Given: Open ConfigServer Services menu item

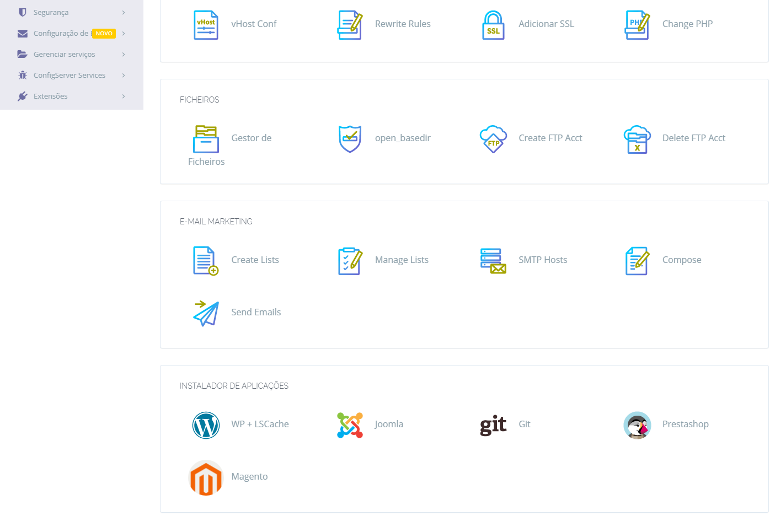Looking at the screenshot, I should (x=69, y=75).
